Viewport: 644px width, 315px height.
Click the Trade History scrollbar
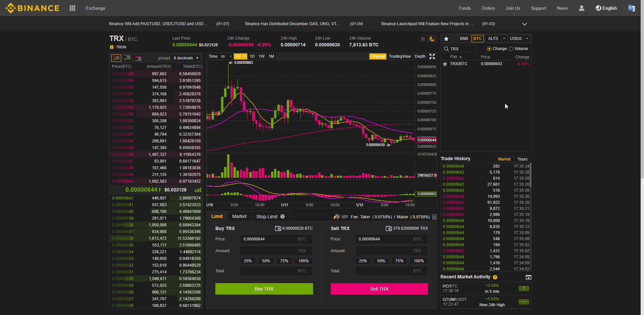pos(530,175)
